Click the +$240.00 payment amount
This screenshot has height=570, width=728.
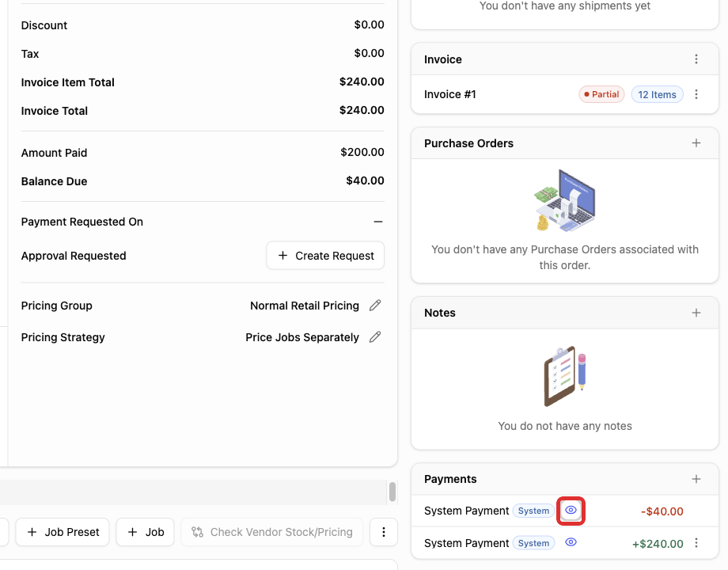click(658, 544)
